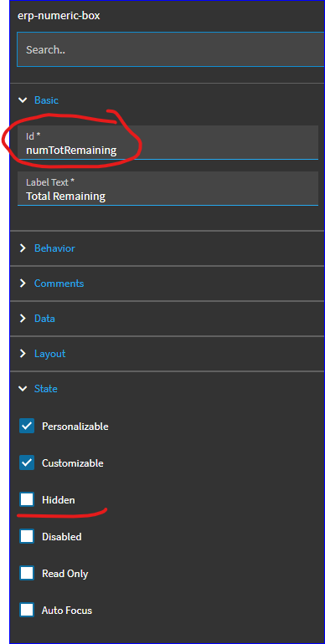Expand the Data section chevron
The height and width of the screenshot is (644, 325).
coord(23,319)
